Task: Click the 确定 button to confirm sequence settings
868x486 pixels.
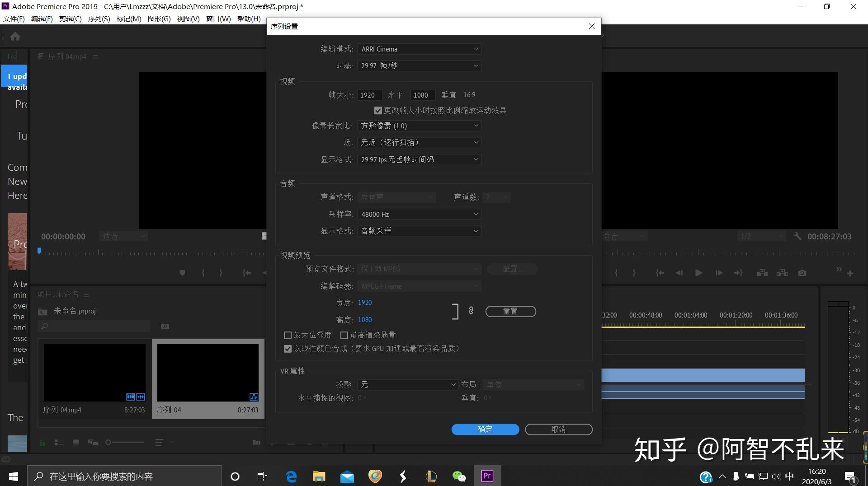Action: (x=485, y=429)
